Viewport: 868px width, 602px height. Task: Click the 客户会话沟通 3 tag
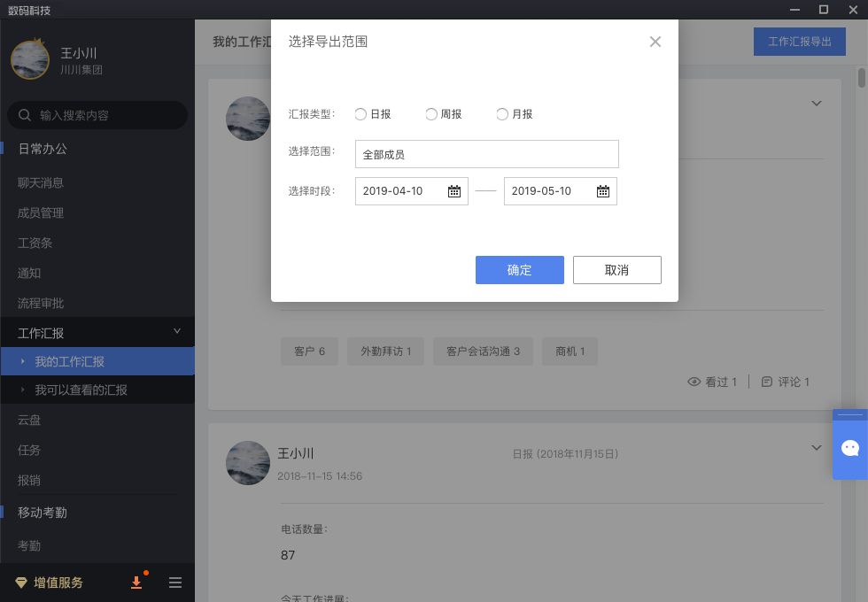click(x=484, y=351)
